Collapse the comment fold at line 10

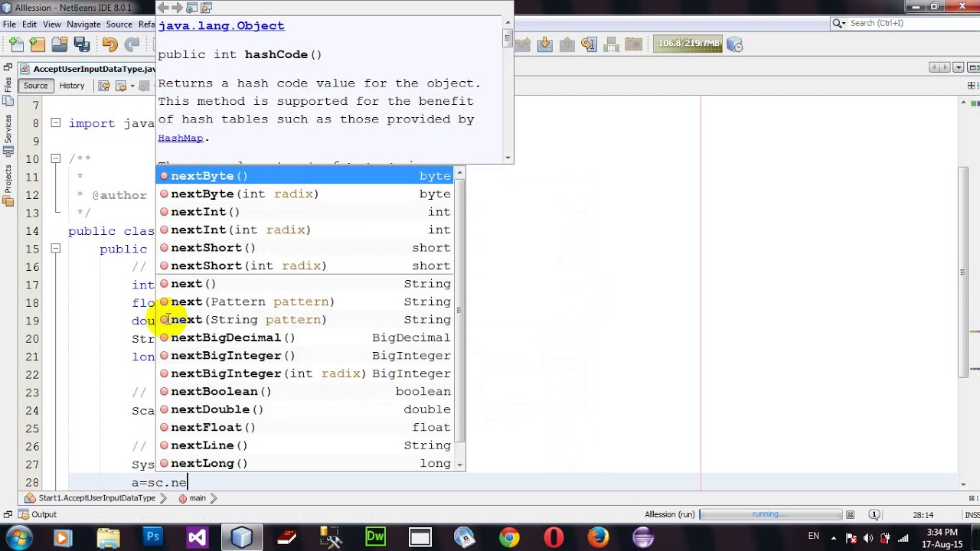coord(55,158)
